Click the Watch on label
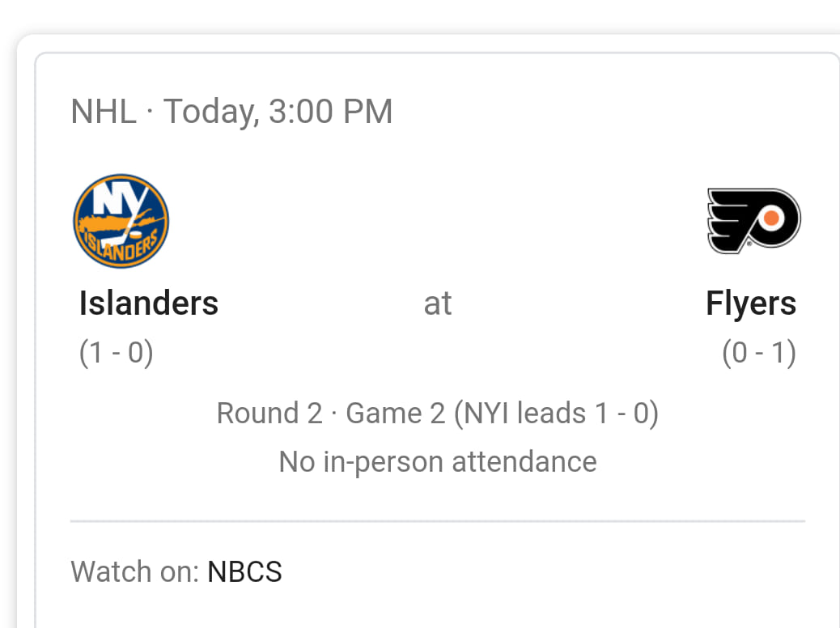 pyautogui.click(x=135, y=571)
